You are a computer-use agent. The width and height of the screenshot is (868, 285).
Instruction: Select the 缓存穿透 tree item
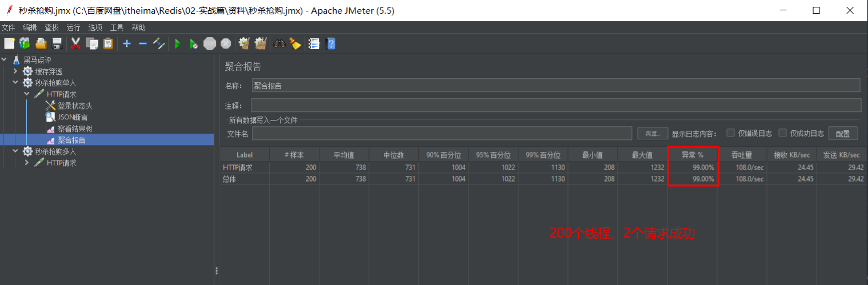pos(49,71)
